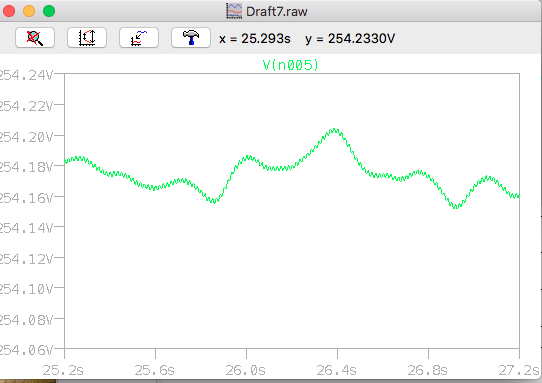Click the Draft7.raw file icon in title bar
This screenshot has height=383, width=542.
pyautogui.click(x=234, y=11)
